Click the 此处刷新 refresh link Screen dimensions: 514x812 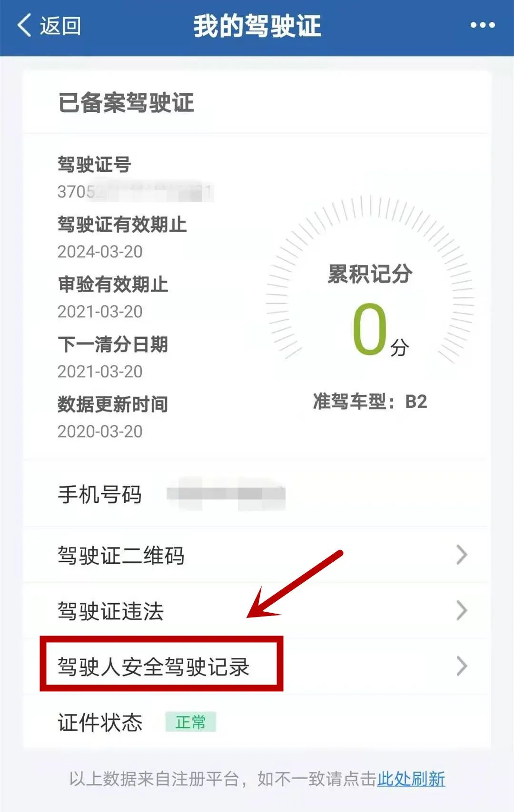click(x=411, y=779)
